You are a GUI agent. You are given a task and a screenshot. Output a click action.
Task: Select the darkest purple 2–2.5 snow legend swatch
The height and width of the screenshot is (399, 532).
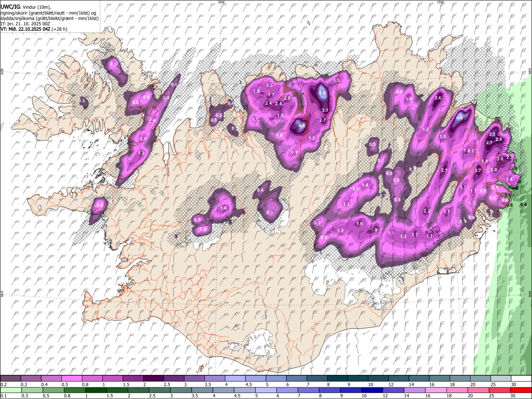tap(153, 378)
